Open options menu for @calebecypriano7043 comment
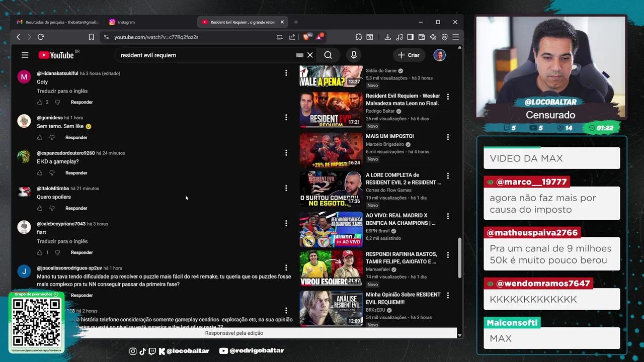644x362 pixels. (x=286, y=223)
